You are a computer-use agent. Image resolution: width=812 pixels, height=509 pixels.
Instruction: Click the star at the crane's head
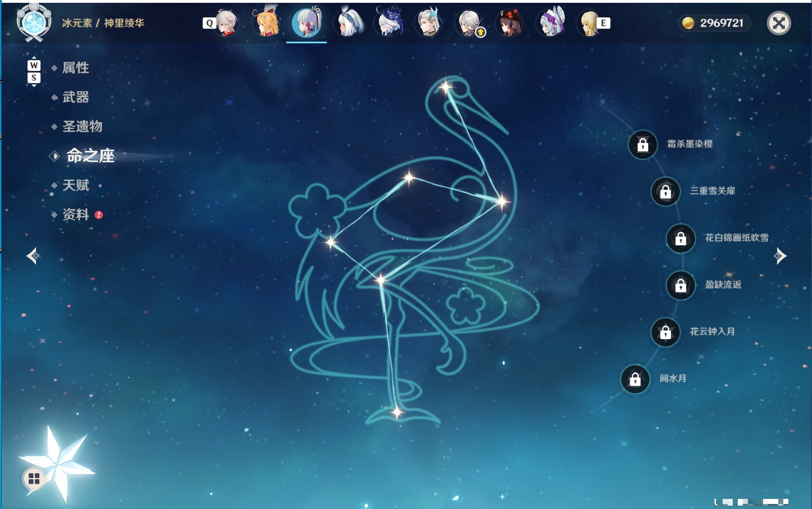coord(445,87)
